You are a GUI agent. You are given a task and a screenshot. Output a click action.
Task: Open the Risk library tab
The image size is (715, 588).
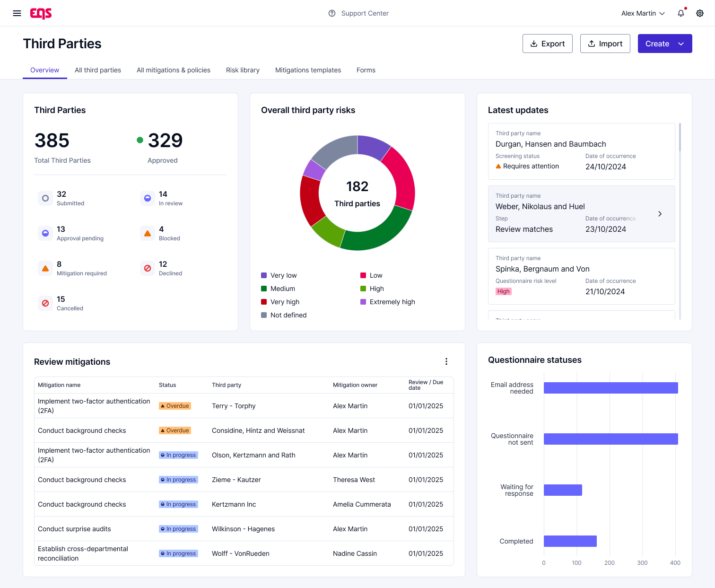click(243, 70)
